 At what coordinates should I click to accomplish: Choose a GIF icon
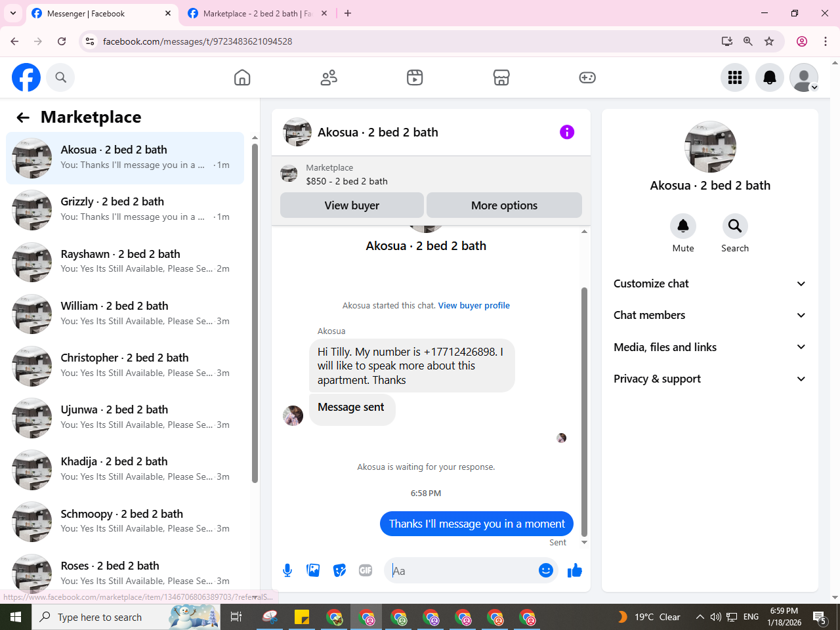[x=366, y=570]
